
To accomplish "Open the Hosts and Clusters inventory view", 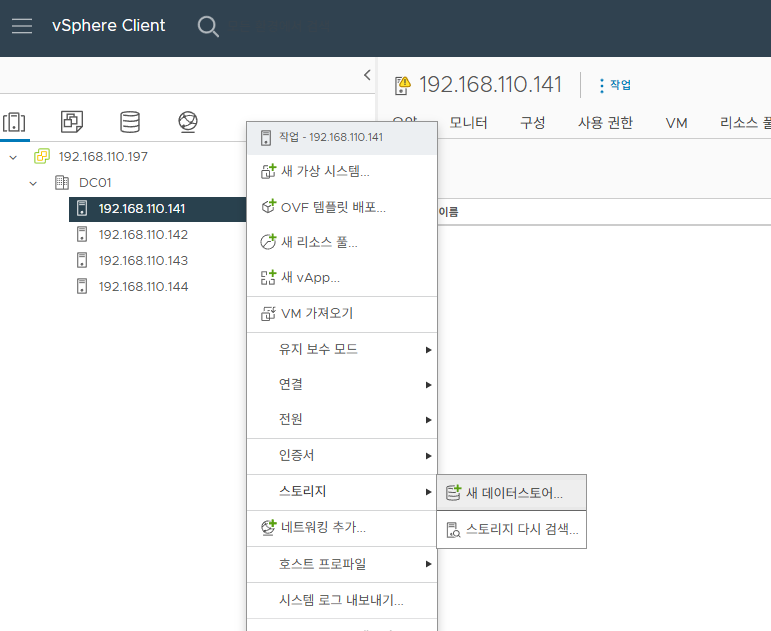I will [14, 122].
